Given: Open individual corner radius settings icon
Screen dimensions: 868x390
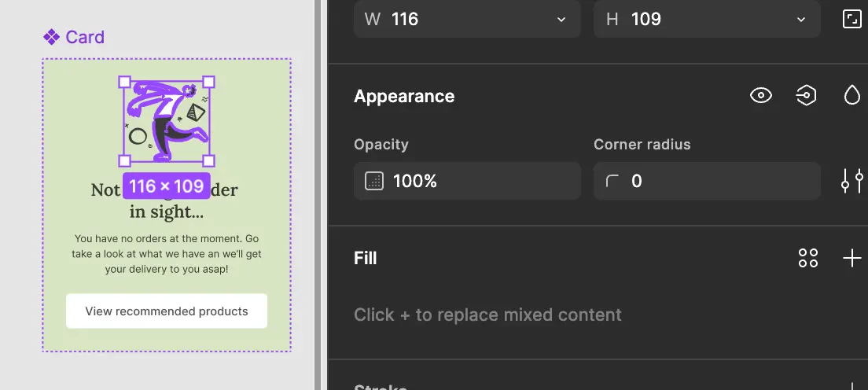Looking at the screenshot, I should [x=852, y=181].
